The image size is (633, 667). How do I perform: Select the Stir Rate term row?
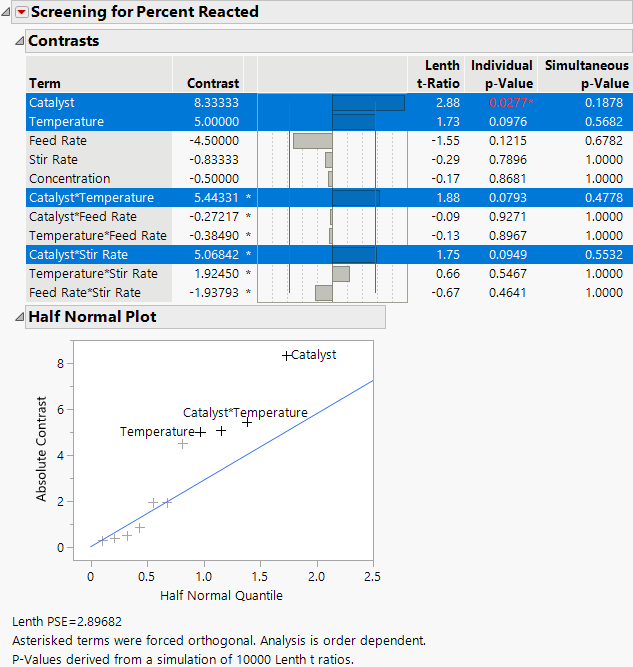(x=54, y=160)
